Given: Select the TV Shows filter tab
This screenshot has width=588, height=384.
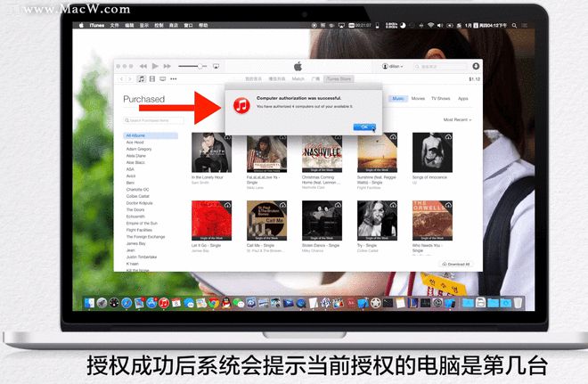Looking at the screenshot, I should (x=440, y=98).
